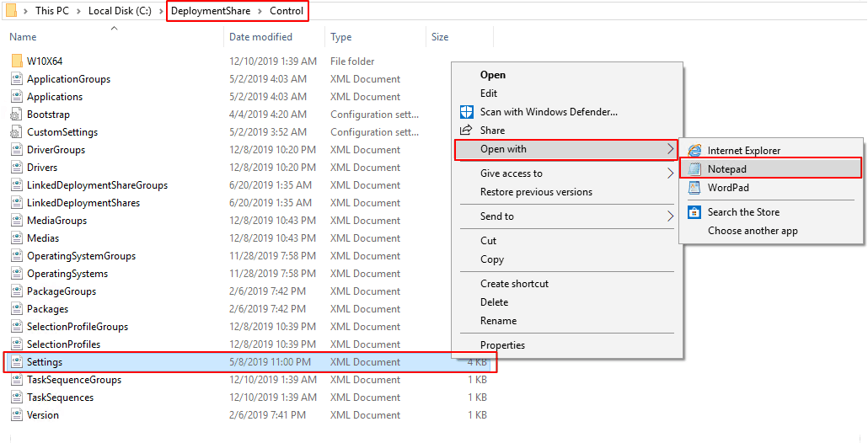Click the W10X64 folder icon

click(x=17, y=61)
